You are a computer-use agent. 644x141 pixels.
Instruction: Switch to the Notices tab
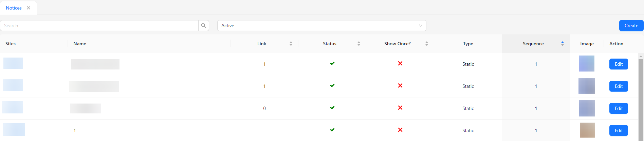coord(14,8)
